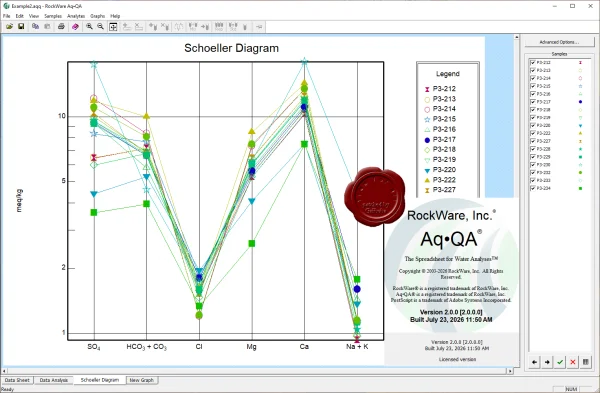Screen dimensions: 600x393
Task: Click the pink eraser icon in the toolbar
Action: (75, 26)
